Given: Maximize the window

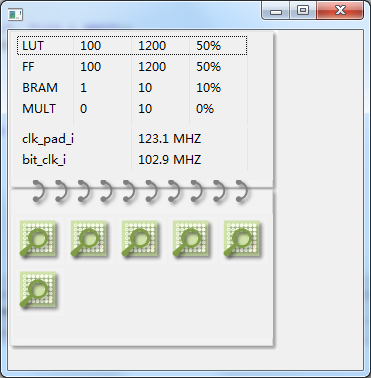Looking at the screenshot, I should point(303,11).
